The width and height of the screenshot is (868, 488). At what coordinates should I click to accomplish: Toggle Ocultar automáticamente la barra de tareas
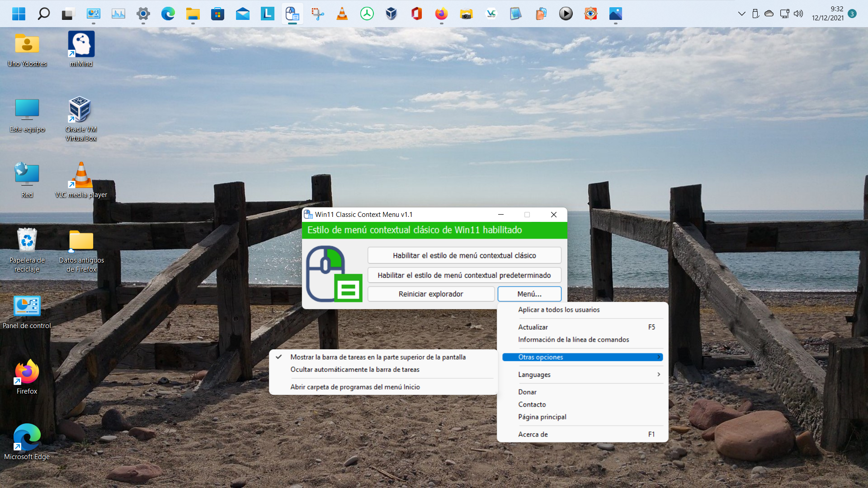click(x=355, y=370)
